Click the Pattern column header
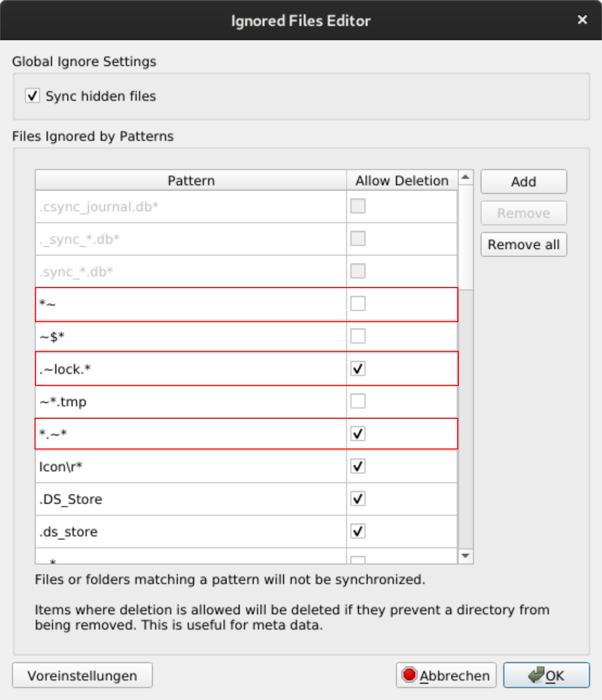602x700 pixels. tap(191, 181)
